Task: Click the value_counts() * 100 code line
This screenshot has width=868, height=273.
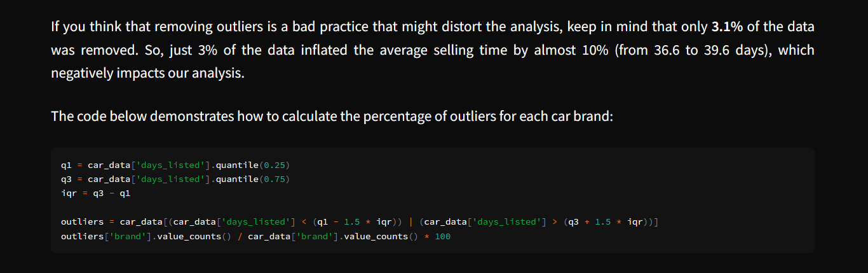Action: click(255, 237)
